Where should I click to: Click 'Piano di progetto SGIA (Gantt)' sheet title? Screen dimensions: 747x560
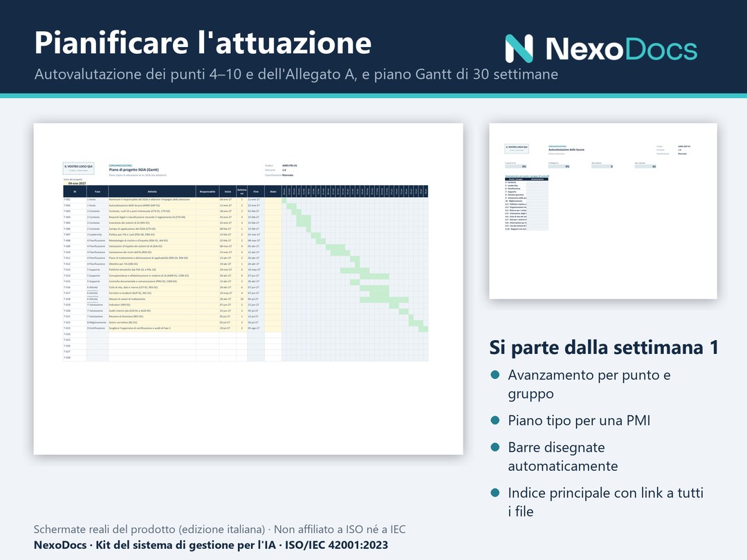[134, 169]
